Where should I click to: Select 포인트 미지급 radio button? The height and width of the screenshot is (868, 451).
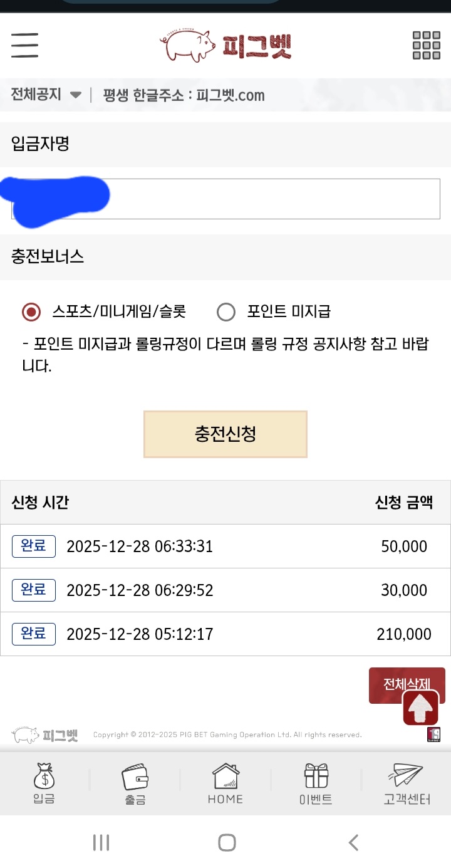click(x=225, y=311)
